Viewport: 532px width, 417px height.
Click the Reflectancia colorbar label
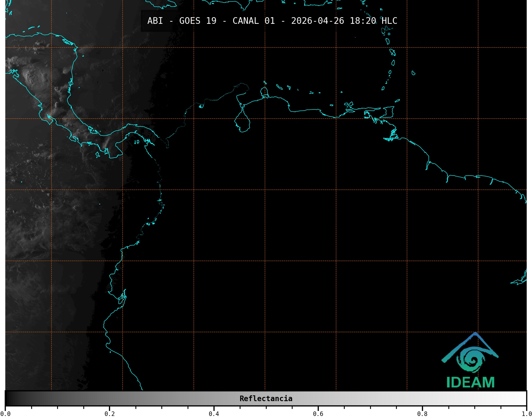(266, 398)
